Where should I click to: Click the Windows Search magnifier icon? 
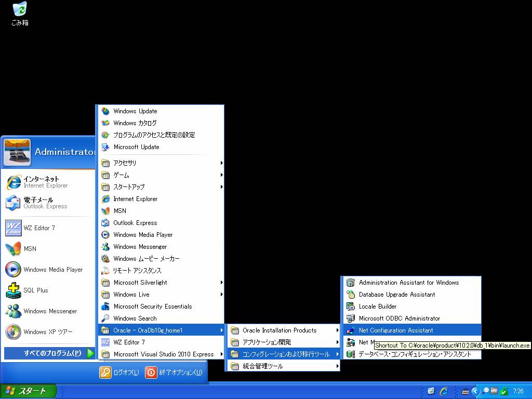click(x=105, y=318)
